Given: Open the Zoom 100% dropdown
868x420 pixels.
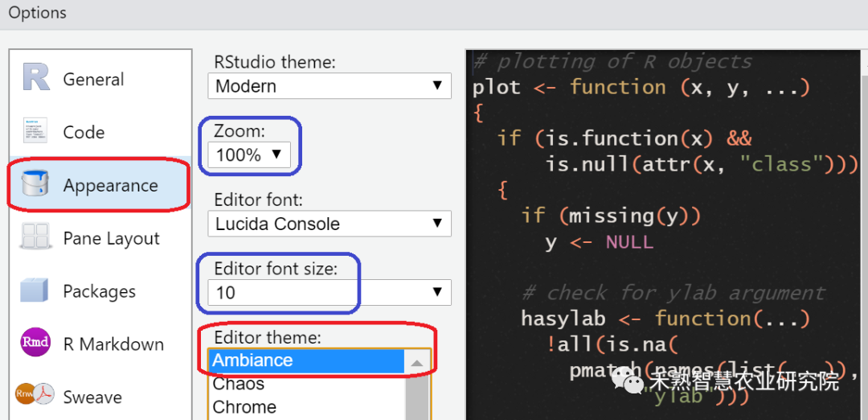Looking at the screenshot, I should pos(250,154).
